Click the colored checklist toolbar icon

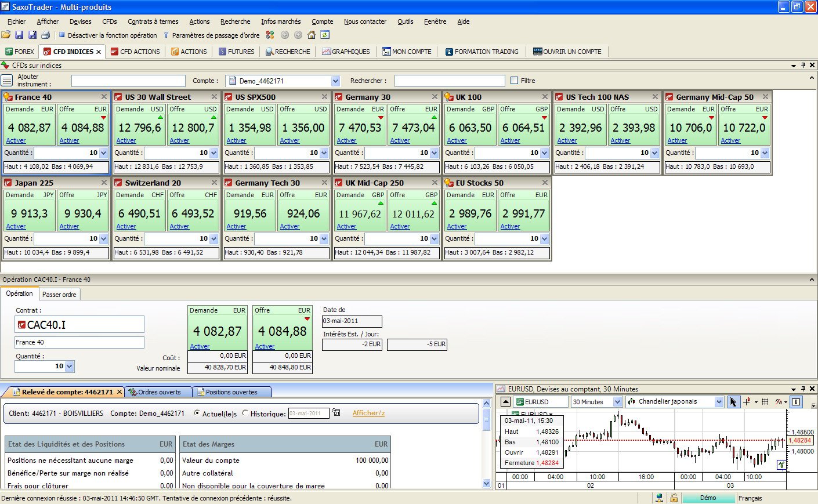(x=270, y=35)
